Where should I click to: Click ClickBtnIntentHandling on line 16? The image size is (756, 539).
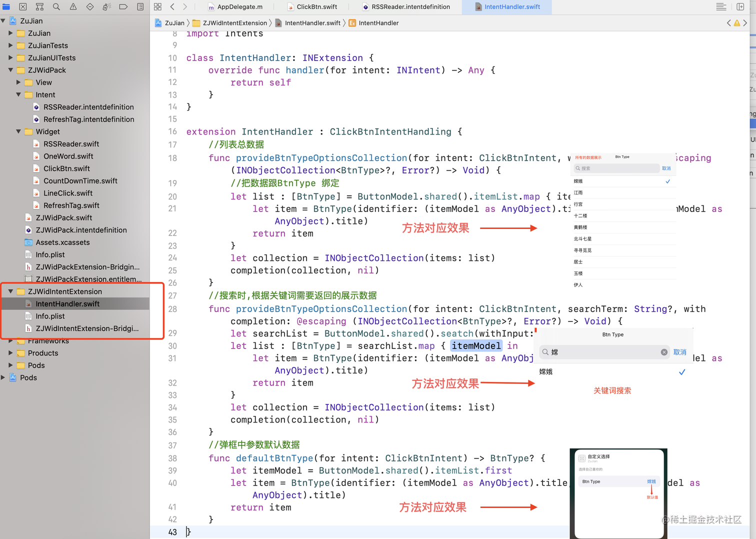390,132
